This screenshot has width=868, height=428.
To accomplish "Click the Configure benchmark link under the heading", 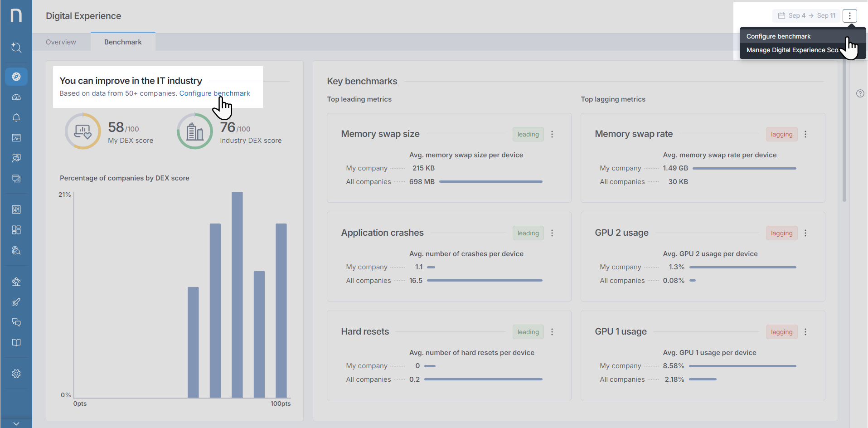I will click(214, 93).
